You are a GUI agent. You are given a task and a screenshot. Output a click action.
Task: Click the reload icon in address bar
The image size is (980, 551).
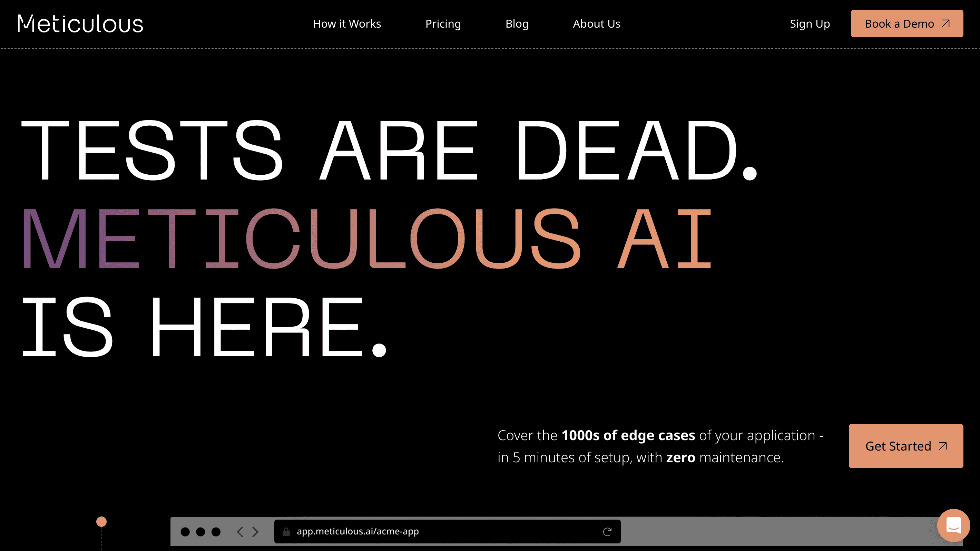[x=607, y=532]
